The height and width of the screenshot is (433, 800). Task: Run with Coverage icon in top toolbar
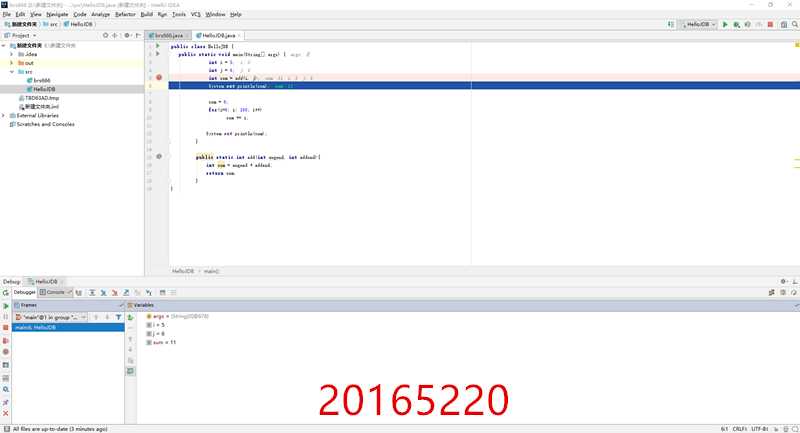747,24
